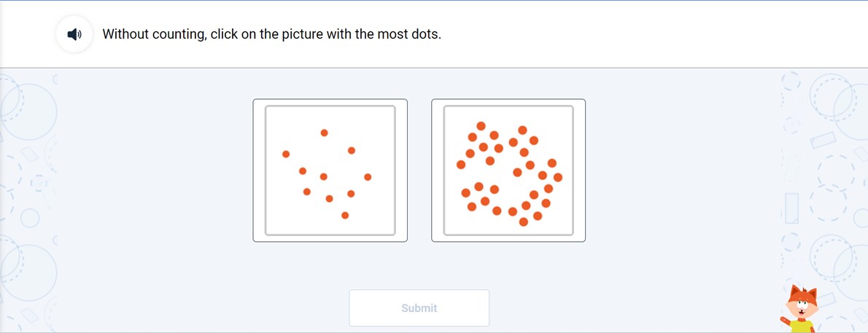Click the leftmost dot in the right picture
Screen dimensions: 868x333
[461, 165]
